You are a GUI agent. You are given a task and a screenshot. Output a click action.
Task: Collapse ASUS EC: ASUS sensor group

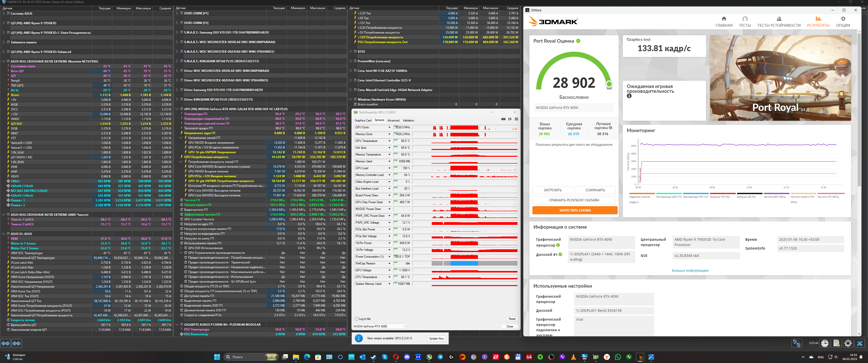3,234
